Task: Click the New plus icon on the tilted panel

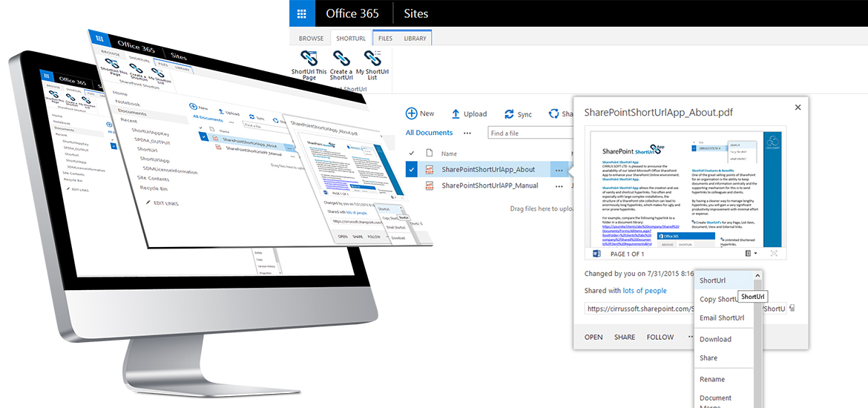Action: tap(193, 107)
